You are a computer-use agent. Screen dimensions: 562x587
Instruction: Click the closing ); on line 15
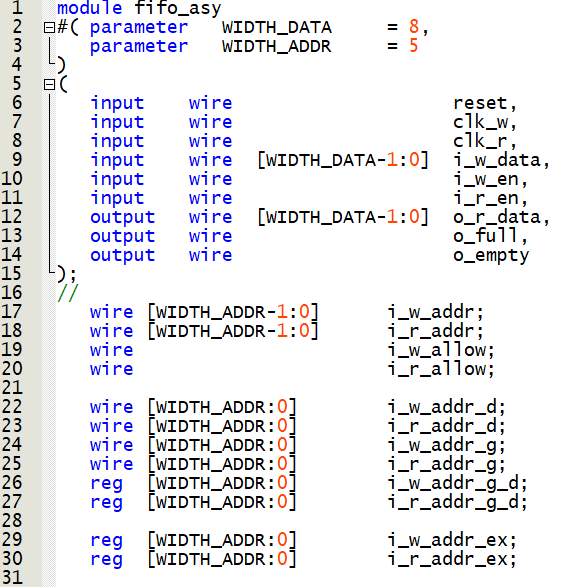[x=67, y=274]
